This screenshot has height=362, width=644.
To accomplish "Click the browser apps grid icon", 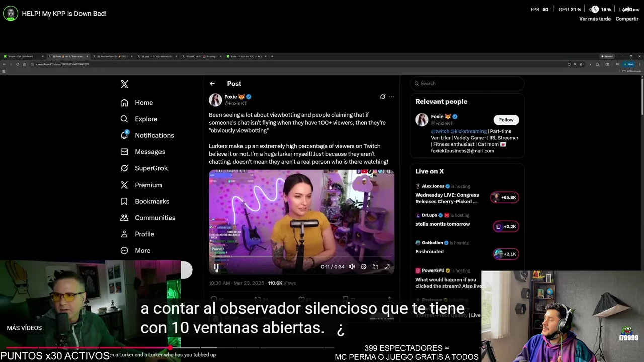I will (3, 71).
